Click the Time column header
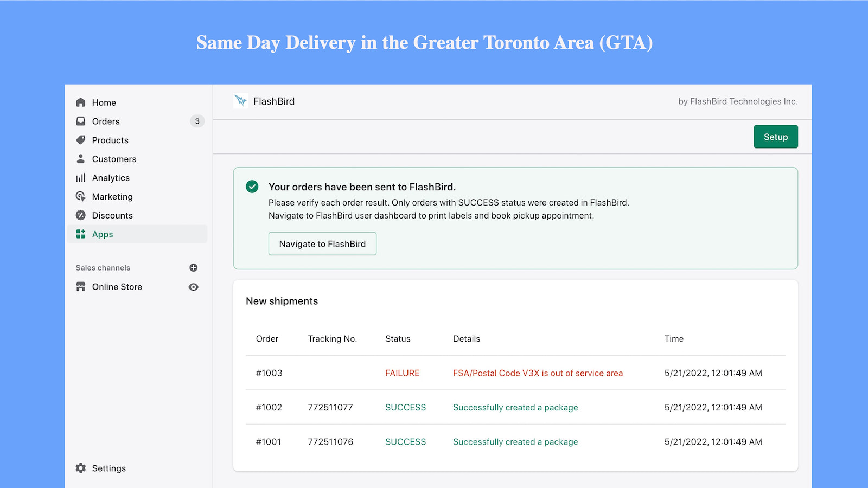This screenshot has width=868, height=488. click(674, 338)
